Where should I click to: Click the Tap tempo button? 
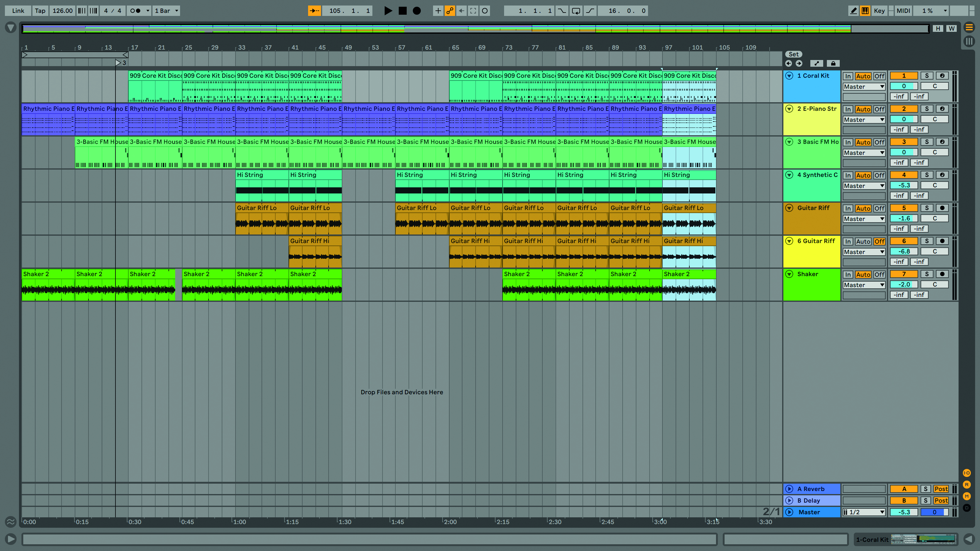point(40,11)
